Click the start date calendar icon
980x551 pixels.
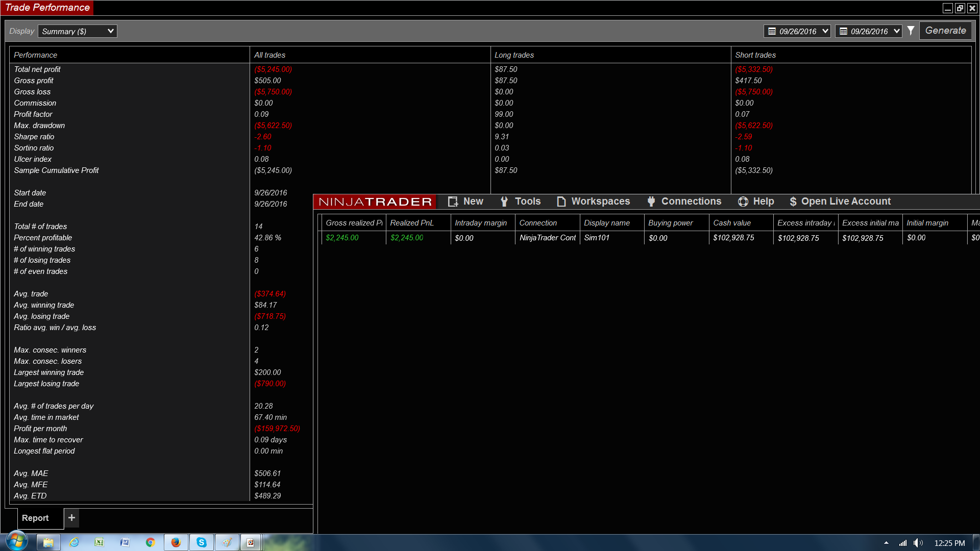pyautogui.click(x=772, y=32)
